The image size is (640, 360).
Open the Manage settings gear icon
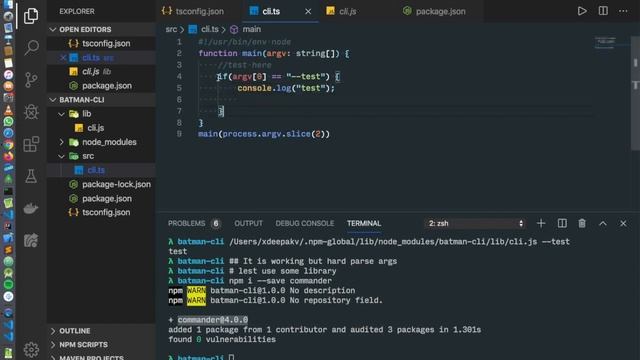[x=31, y=349]
